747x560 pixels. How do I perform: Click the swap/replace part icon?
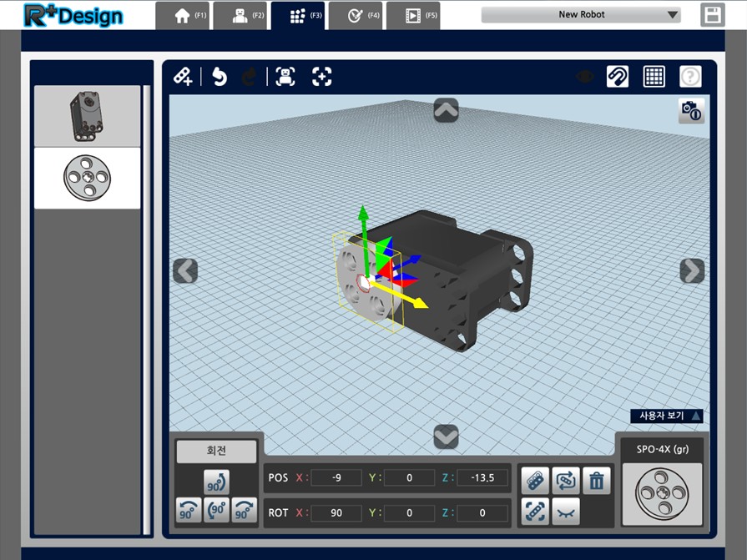tap(566, 481)
